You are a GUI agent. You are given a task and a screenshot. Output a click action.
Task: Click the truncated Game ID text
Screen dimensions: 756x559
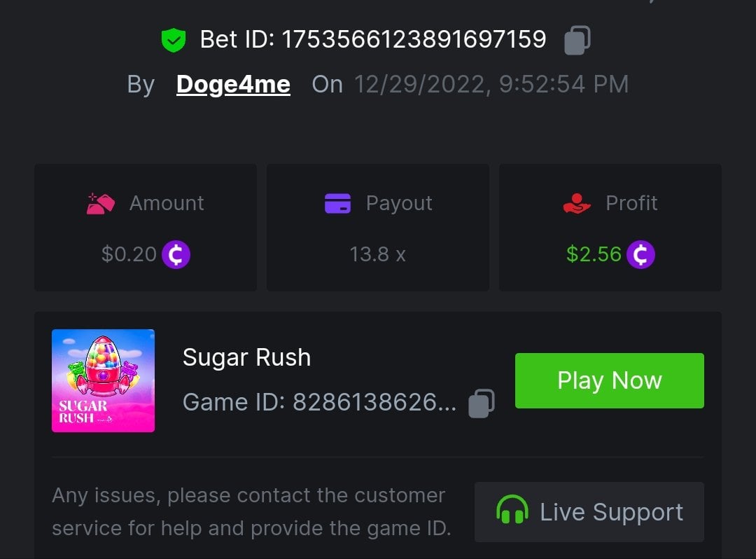[x=319, y=402]
